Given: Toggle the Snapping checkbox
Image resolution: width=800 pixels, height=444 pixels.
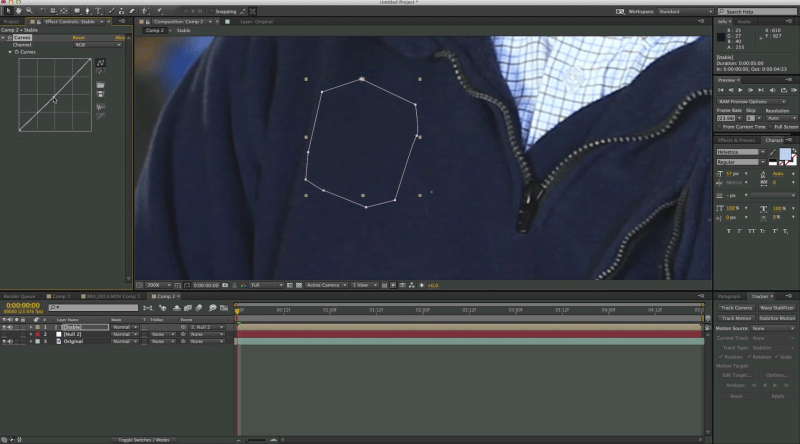Looking at the screenshot, I should coord(211,11).
